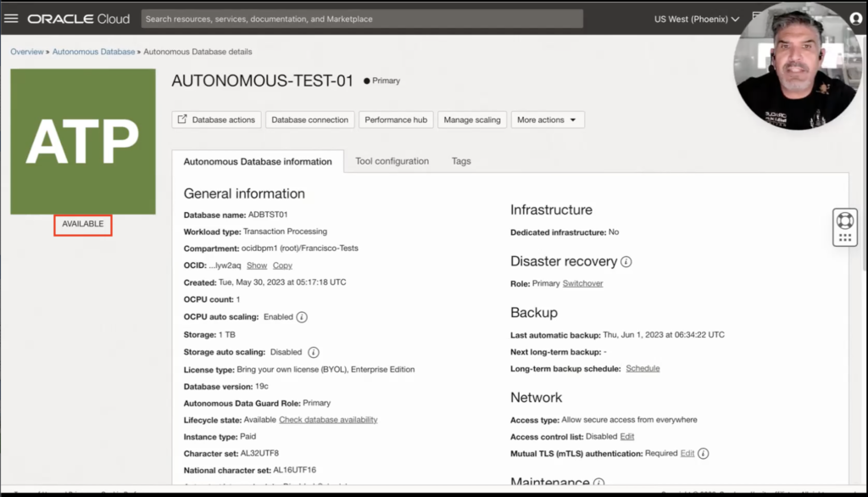Screen dimensions: 868x497
Task: Click info icon next to Disaster recovery
Action: pyautogui.click(x=626, y=262)
